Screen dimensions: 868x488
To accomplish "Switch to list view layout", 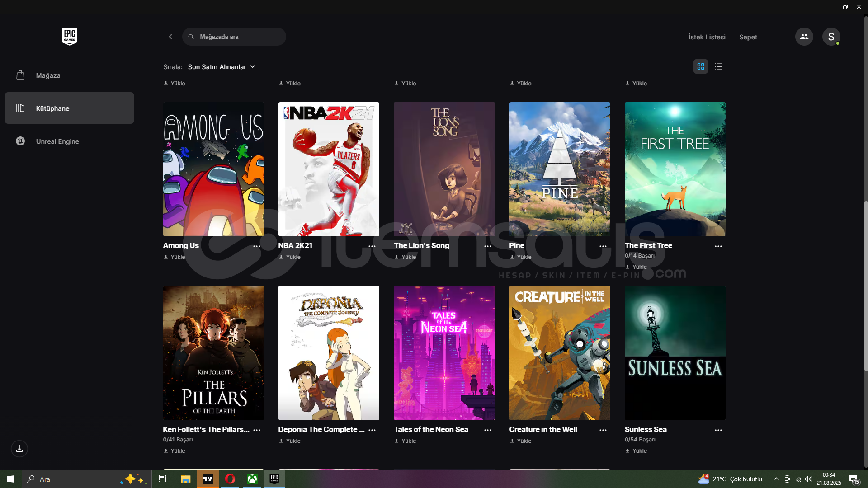I will coord(718,66).
